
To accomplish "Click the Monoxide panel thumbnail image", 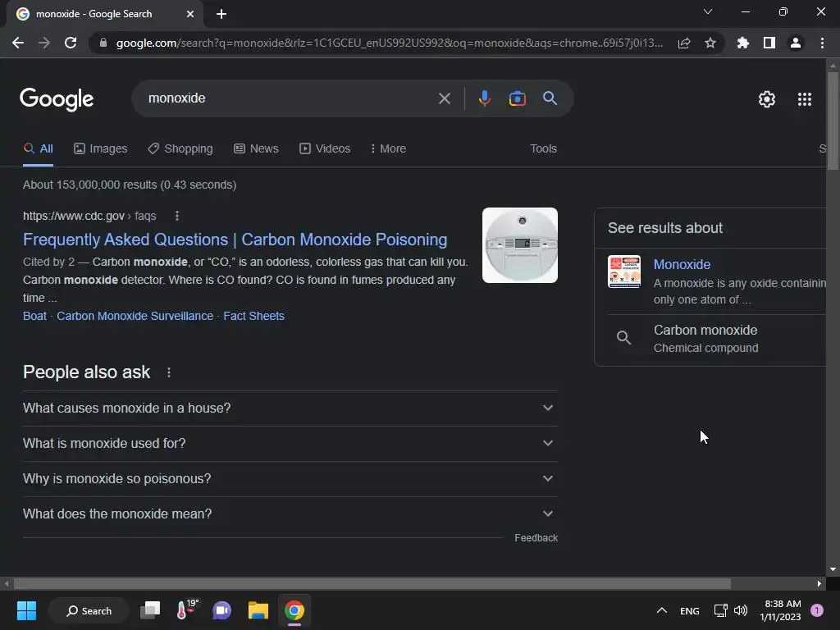I will pyautogui.click(x=624, y=272).
